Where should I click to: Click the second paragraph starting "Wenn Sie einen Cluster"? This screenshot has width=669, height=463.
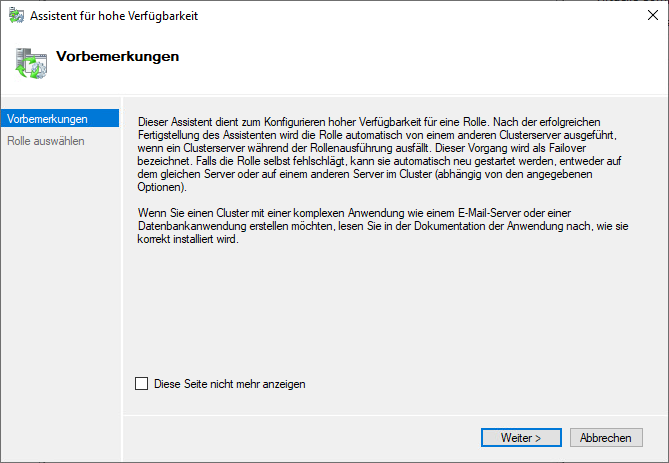[x=380, y=229]
